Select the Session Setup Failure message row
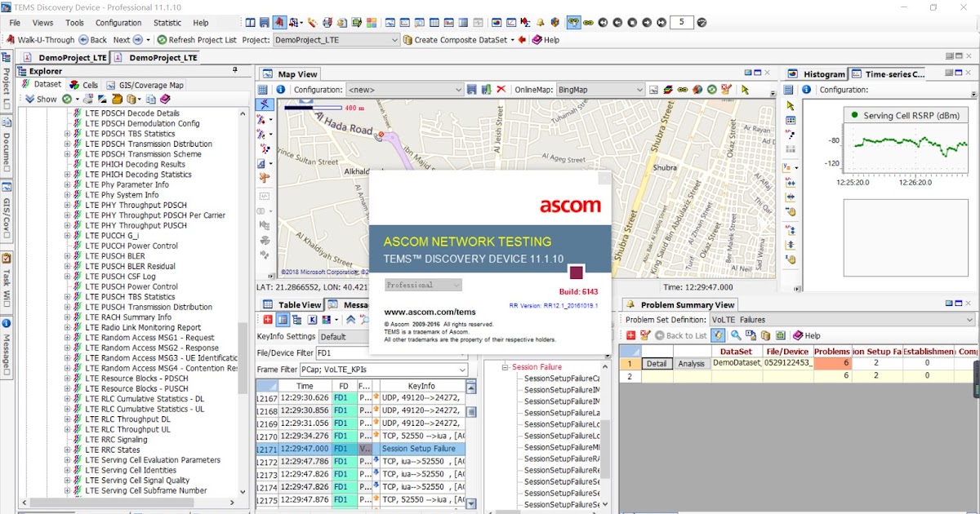980x514 pixels. (361, 449)
